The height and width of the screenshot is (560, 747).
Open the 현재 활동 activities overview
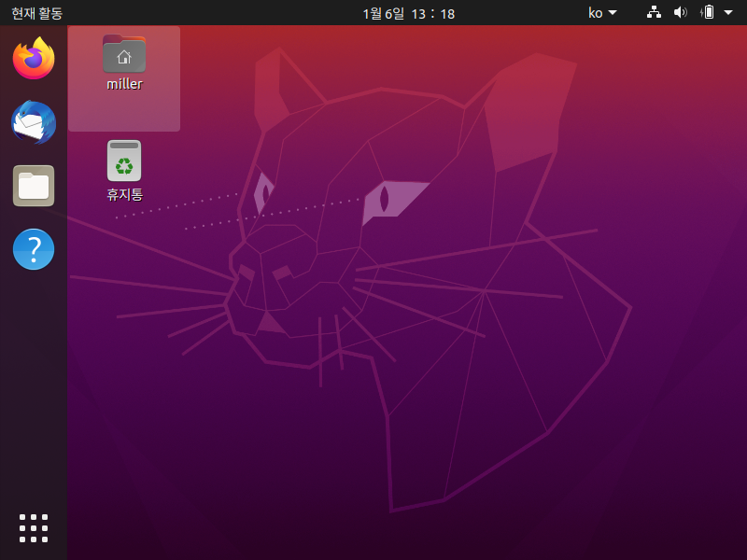36,13
